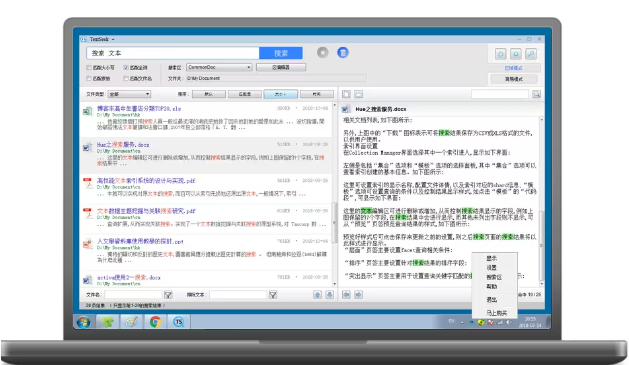Enable the 匹配文件名 checkbox

coord(126,78)
